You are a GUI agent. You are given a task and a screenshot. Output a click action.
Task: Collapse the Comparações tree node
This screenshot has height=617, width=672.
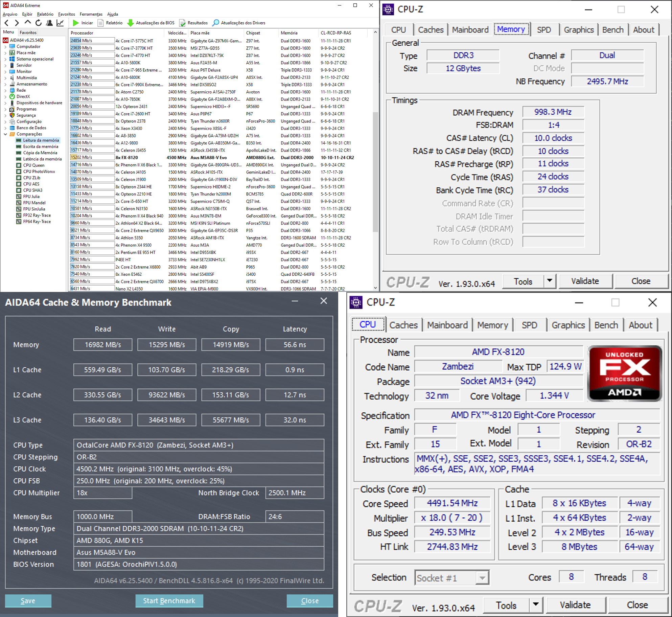[5, 134]
